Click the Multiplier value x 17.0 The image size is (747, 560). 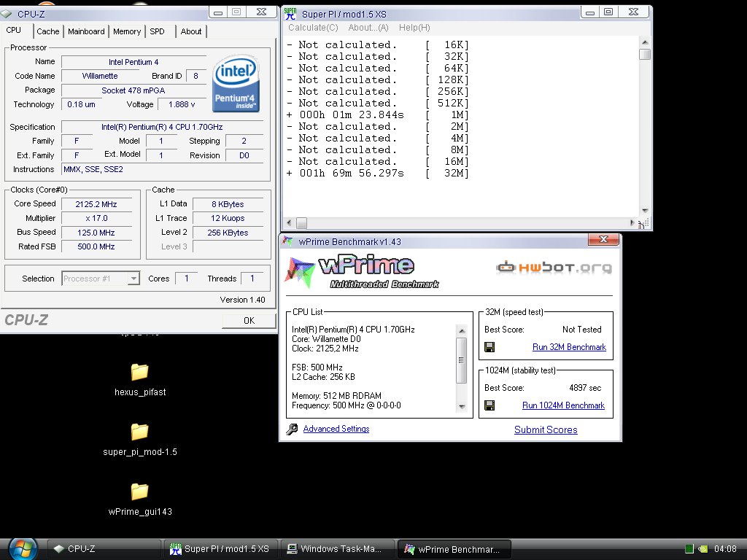pyautogui.click(x=96, y=218)
